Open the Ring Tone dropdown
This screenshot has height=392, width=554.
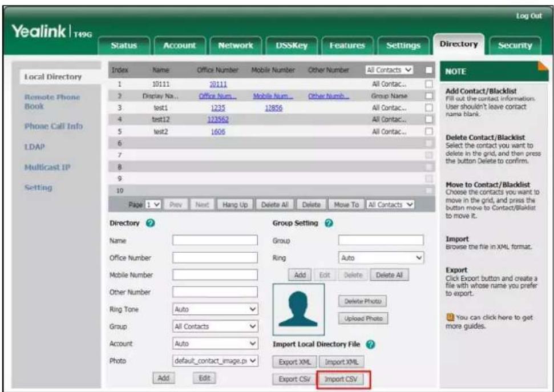(215, 309)
